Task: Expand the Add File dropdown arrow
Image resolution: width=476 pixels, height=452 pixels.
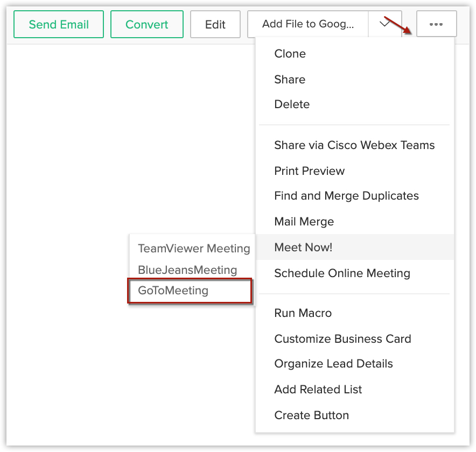Action: (x=385, y=24)
